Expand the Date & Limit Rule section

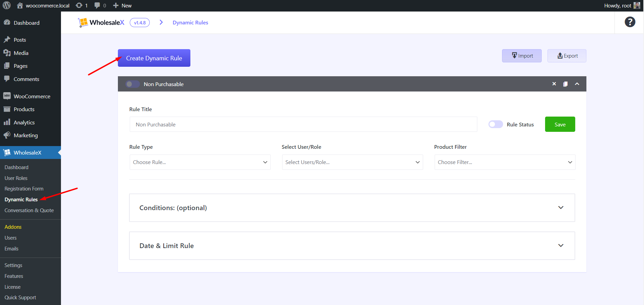point(352,246)
